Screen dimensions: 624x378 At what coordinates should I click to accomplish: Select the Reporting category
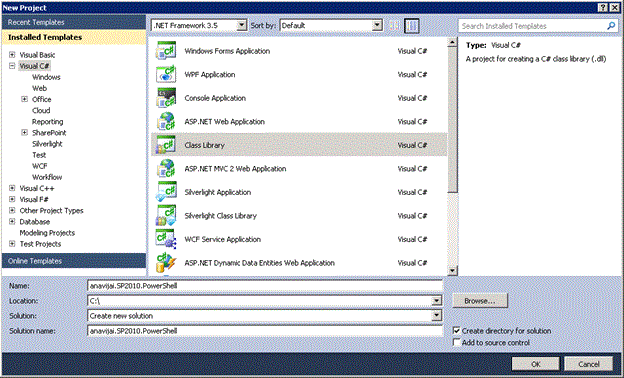[47, 122]
